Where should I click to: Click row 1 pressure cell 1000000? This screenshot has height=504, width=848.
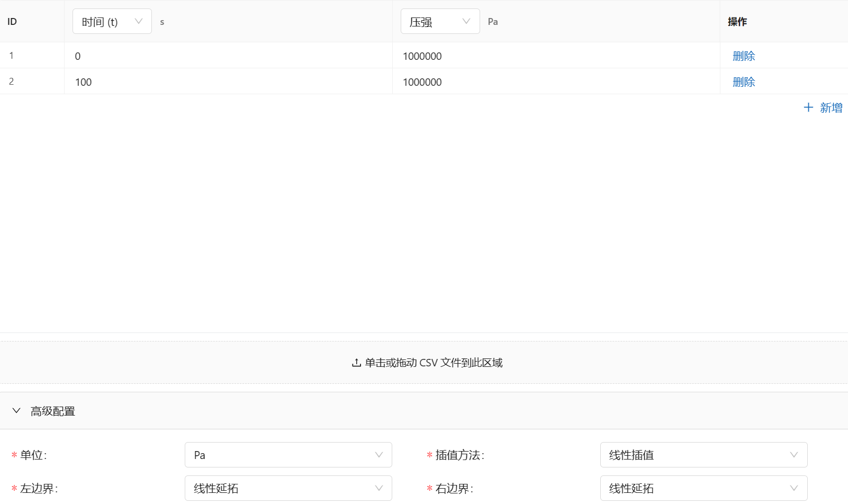(x=556, y=56)
